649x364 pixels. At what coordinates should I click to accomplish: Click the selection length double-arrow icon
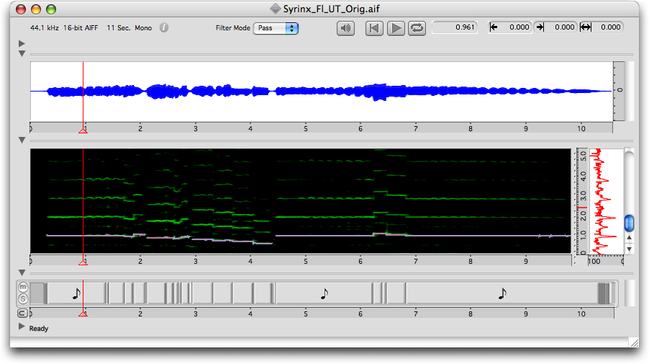(585, 27)
